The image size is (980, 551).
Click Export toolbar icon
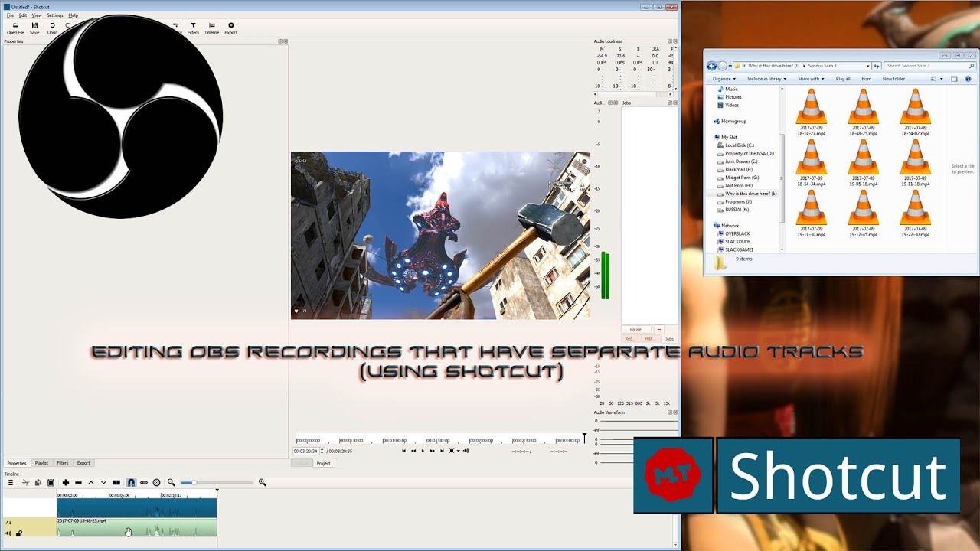pos(230,28)
